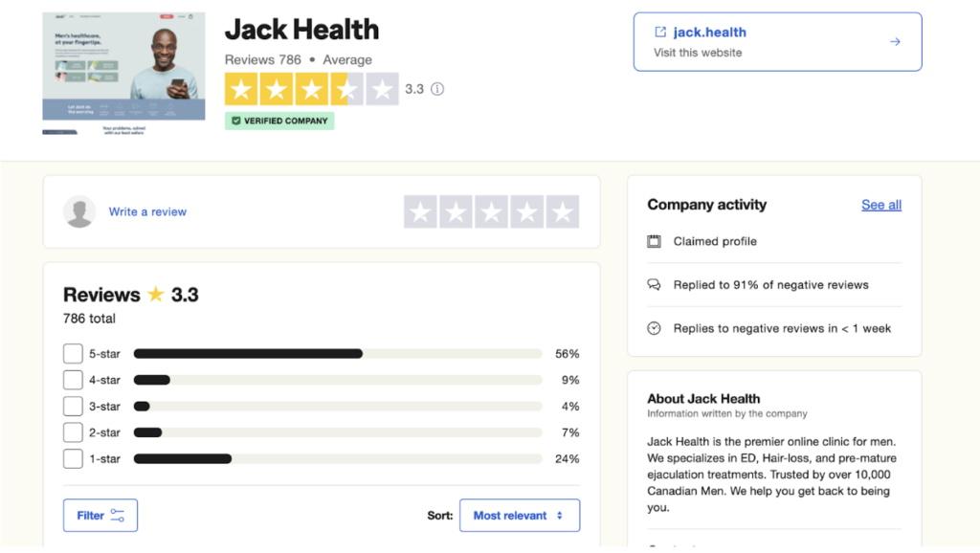Click the arrow icon in website card
This screenshot has width=980, height=553.
click(x=895, y=42)
